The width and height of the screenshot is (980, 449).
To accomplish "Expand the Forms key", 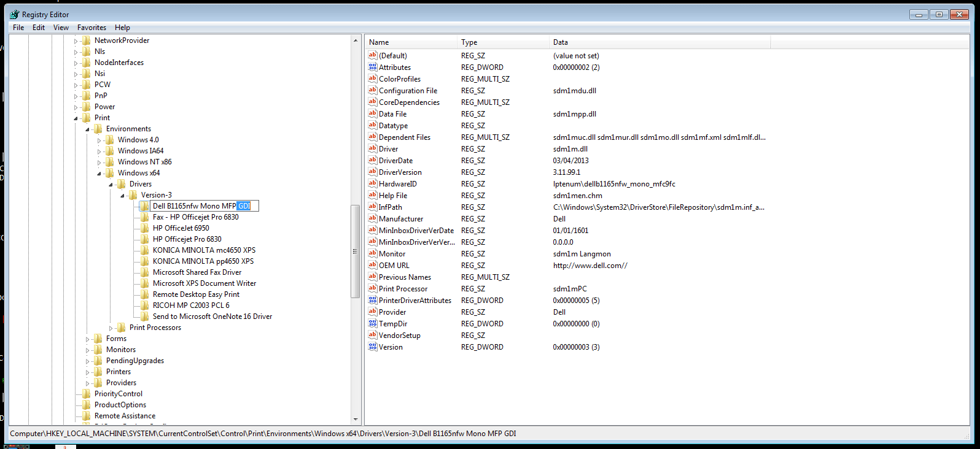I will click(88, 339).
